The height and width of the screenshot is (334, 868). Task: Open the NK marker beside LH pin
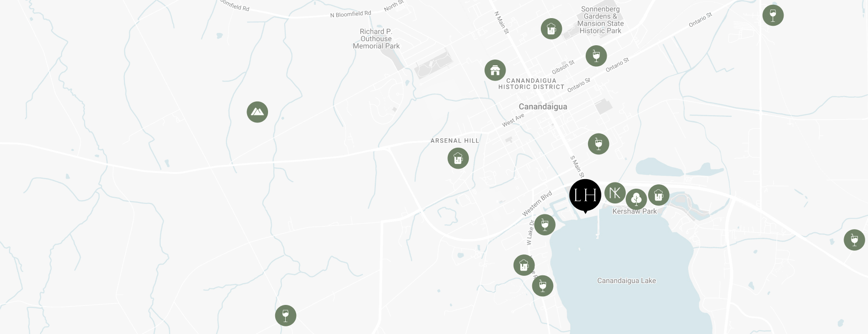pos(615,193)
